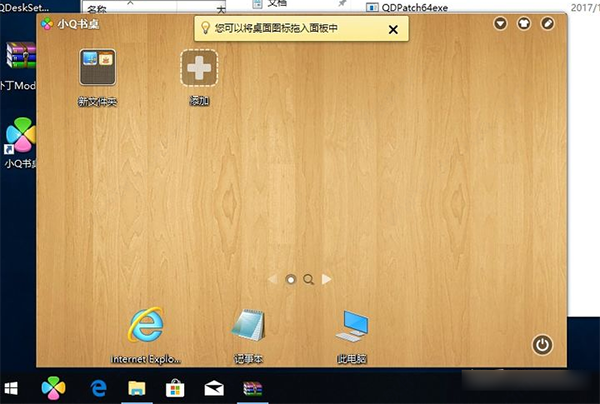Go to previous page arrow
The image size is (600, 404).
coord(273,279)
